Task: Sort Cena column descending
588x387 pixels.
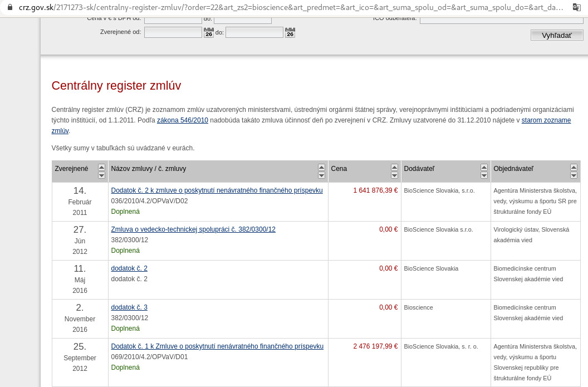Action: click(x=394, y=175)
